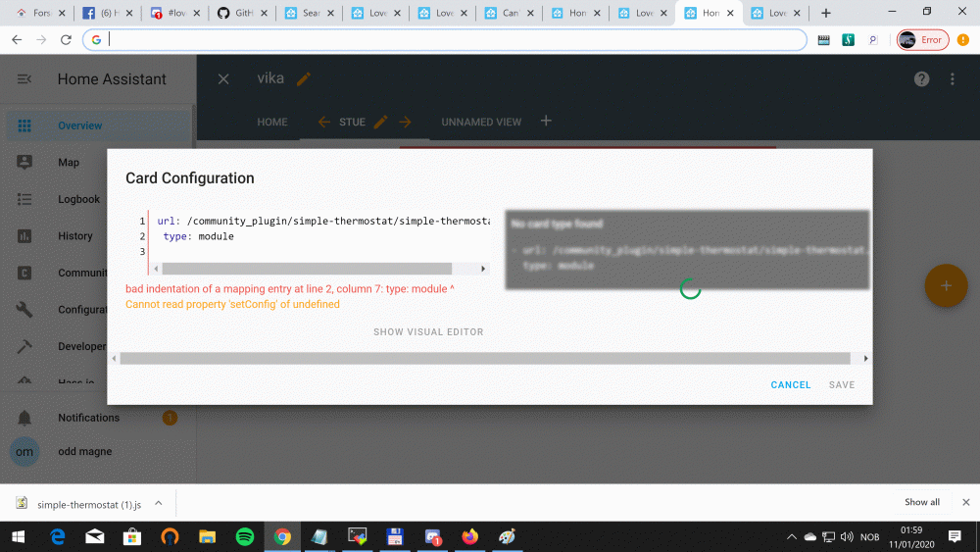Viewport: 980px width, 552px height.
Task: Open the help question mark icon
Action: click(921, 79)
